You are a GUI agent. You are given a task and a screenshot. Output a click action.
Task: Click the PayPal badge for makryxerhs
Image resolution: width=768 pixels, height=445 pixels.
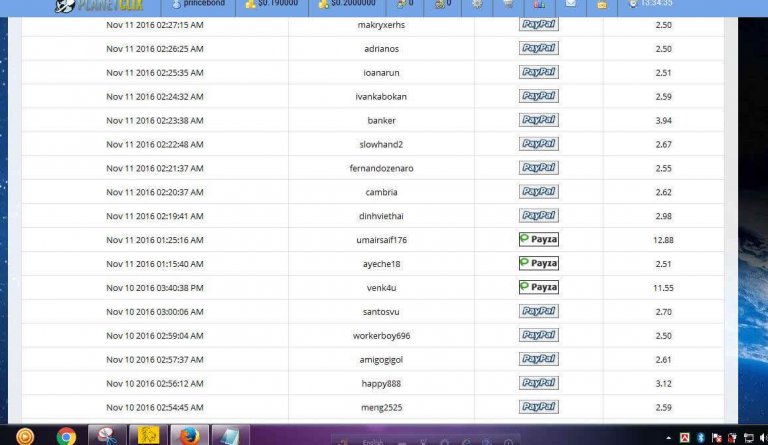[x=538, y=24]
